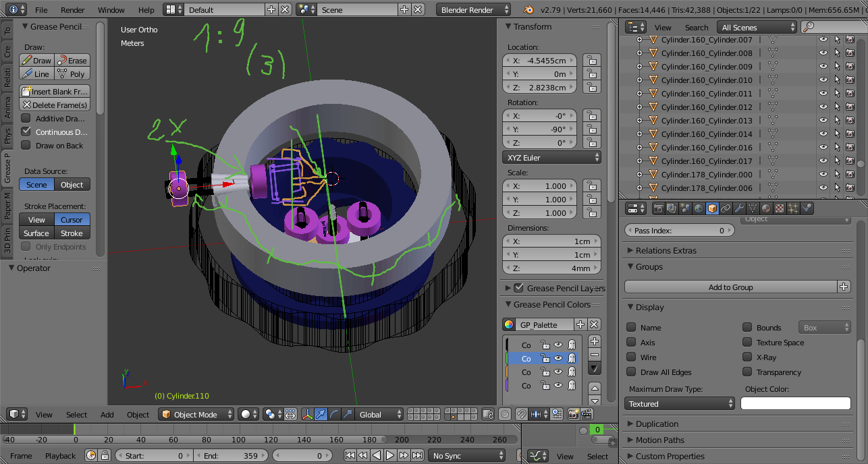Click the Insert Blank Frame button

point(55,91)
